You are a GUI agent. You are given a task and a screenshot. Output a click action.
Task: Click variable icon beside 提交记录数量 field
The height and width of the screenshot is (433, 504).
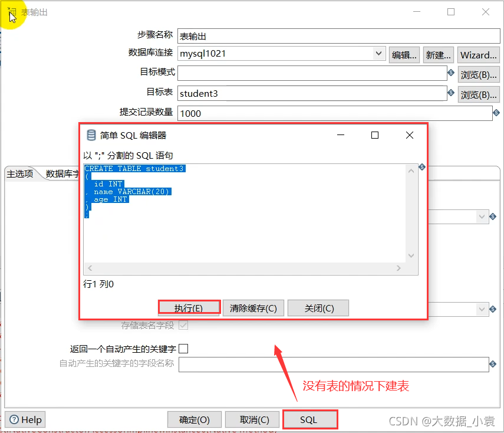[496, 113]
